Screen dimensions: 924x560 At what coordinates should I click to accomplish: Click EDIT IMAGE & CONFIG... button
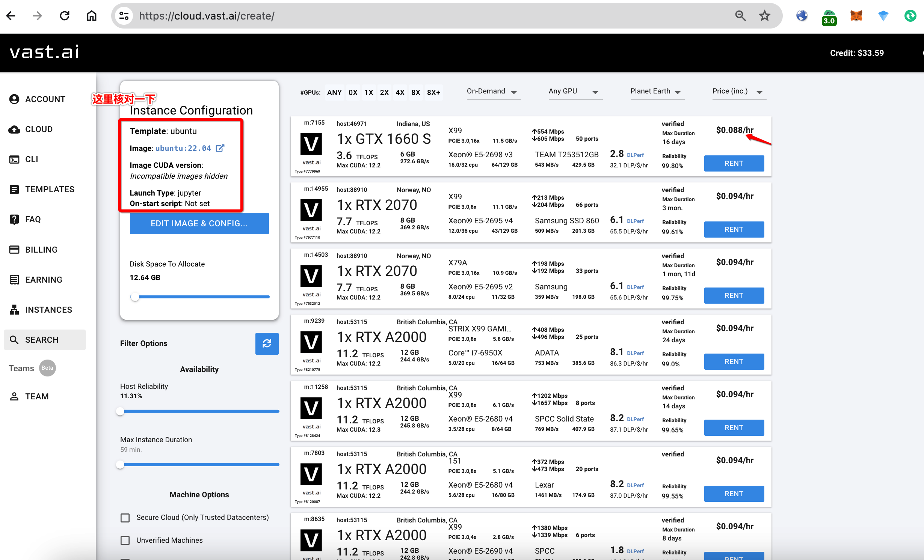coord(199,223)
